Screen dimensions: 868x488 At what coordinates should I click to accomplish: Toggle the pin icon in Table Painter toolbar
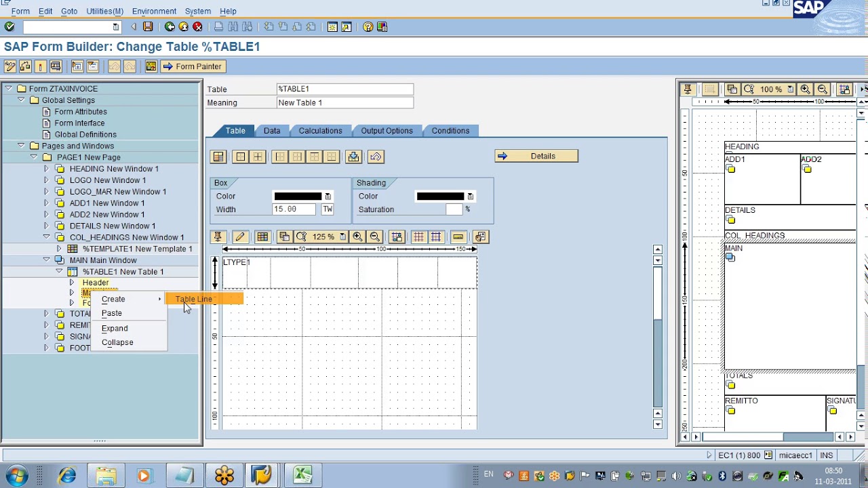pyautogui.click(x=218, y=237)
